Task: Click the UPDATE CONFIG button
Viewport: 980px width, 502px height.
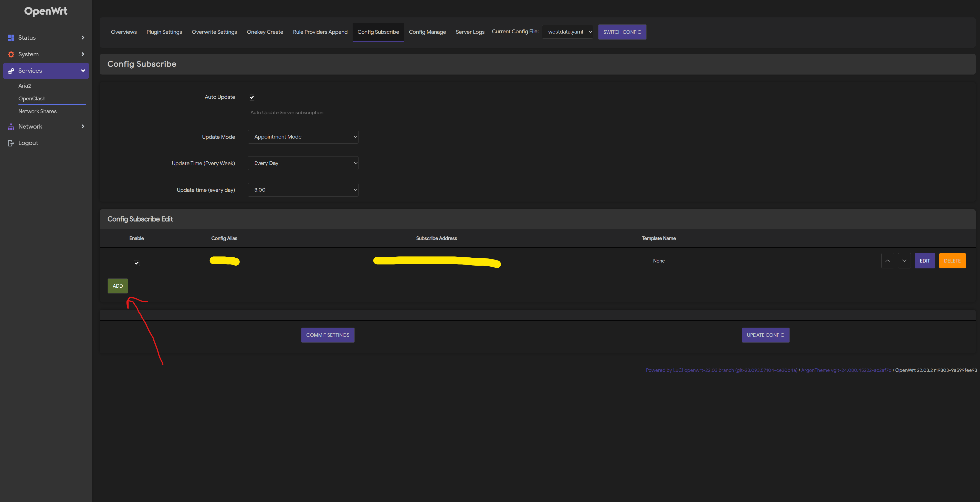Action: 765,335
